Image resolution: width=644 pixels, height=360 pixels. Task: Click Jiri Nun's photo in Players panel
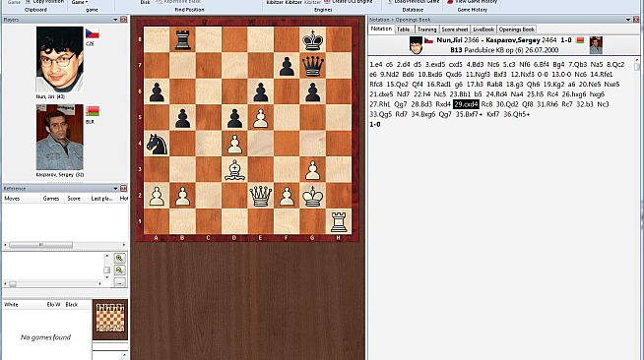tap(60, 59)
